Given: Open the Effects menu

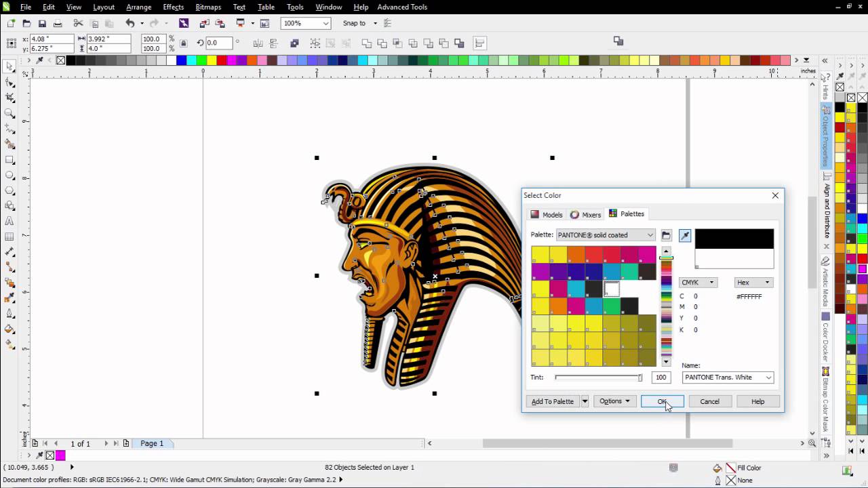Looking at the screenshot, I should pyautogui.click(x=173, y=7).
